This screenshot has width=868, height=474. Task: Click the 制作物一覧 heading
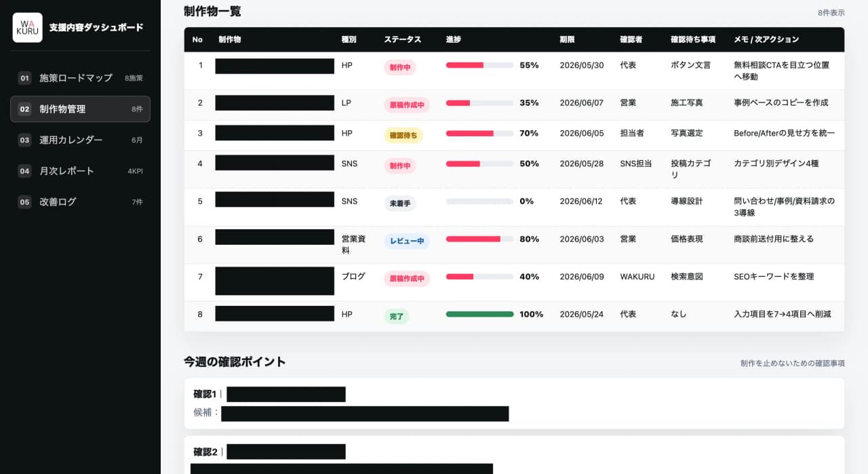pyautogui.click(x=212, y=12)
